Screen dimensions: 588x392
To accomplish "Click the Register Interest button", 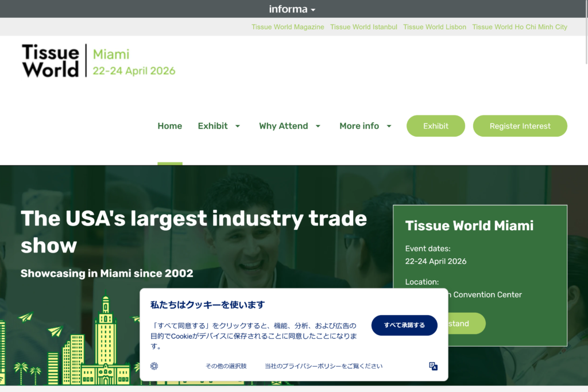I will coord(520,126).
